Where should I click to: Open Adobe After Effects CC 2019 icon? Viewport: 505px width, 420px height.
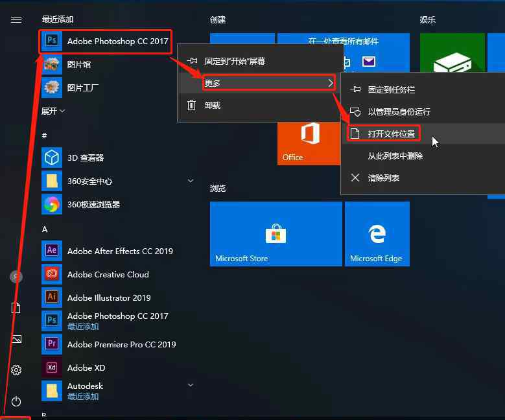pos(51,251)
